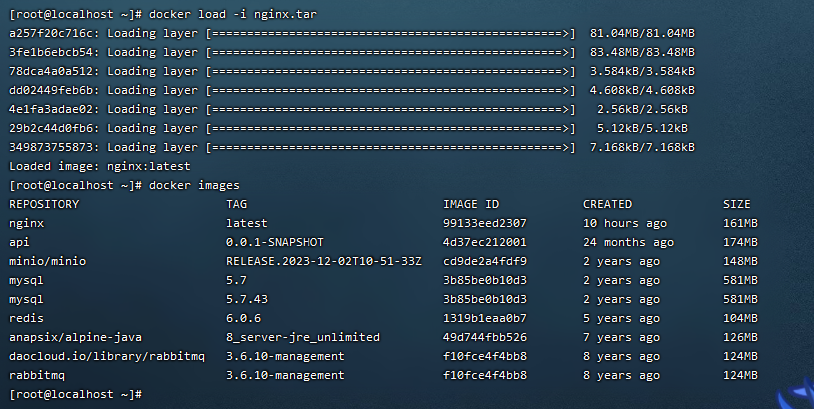Click the RELEASE.2023-12-02T10-51-33Z tag
This screenshot has width=814, height=409.
coord(324,262)
